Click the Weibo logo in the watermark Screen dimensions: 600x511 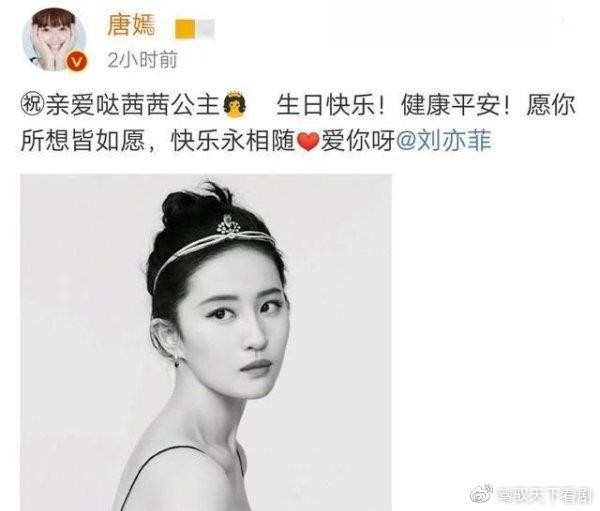coord(482,495)
